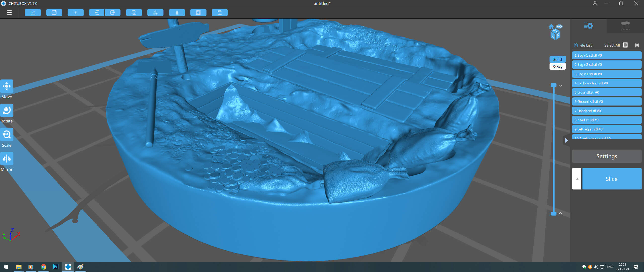Switch view mode to Solid
Image resolution: width=644 pixels, height=272 pixels.
tap(557, 59)
